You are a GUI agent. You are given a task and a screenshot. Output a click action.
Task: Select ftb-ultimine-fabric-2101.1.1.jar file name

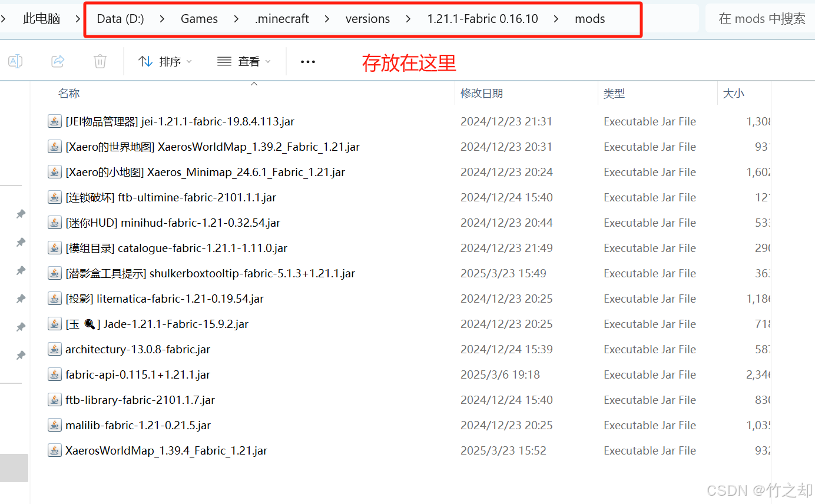click(x=171, y=198)
